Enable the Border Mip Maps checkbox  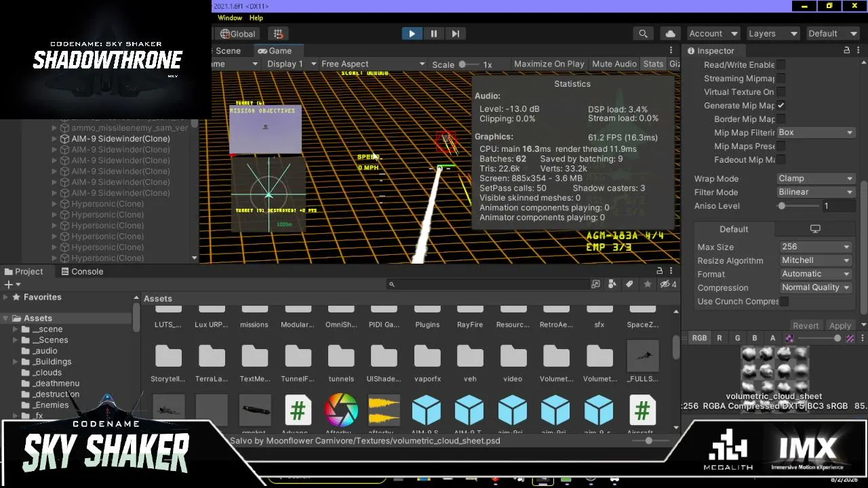click(781, 119)
